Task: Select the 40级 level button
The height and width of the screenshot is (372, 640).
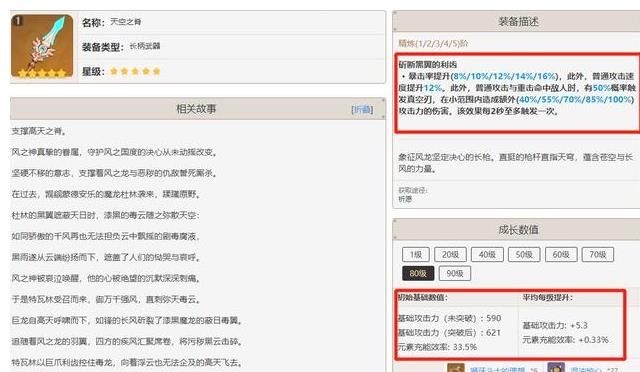Action: pyautogui.click(x=487, y=254)
